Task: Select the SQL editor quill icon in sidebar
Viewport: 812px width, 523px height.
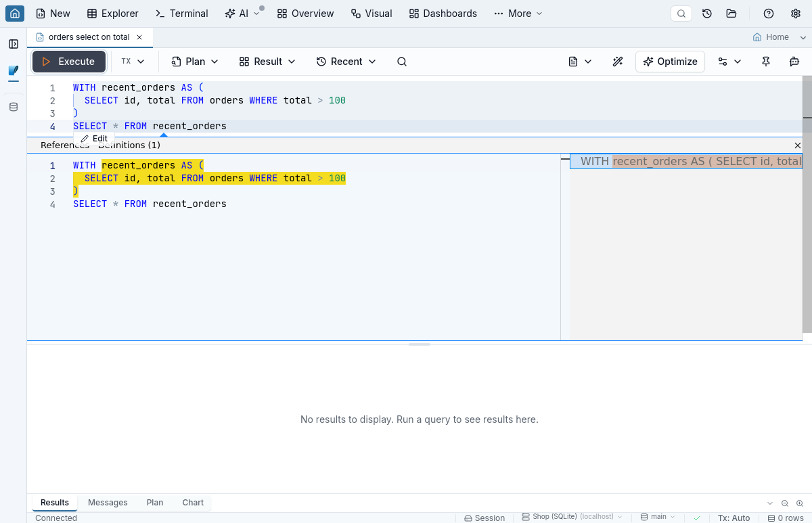Action: [14, 70]
